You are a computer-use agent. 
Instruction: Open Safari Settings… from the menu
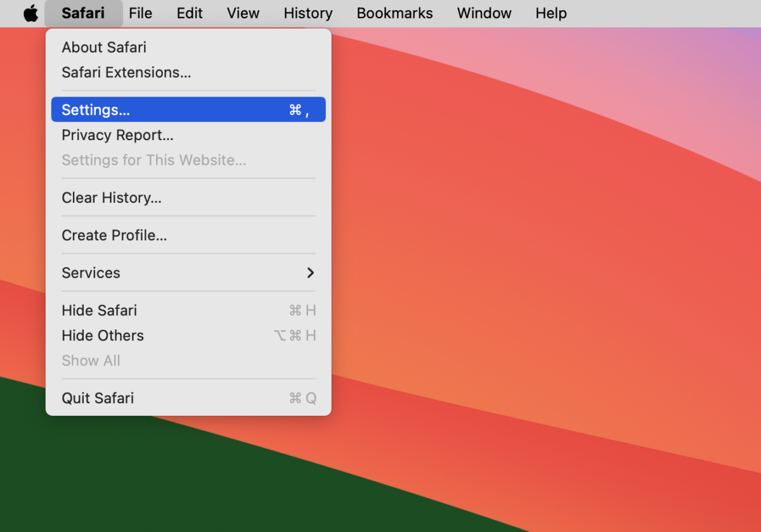[96, 110]
